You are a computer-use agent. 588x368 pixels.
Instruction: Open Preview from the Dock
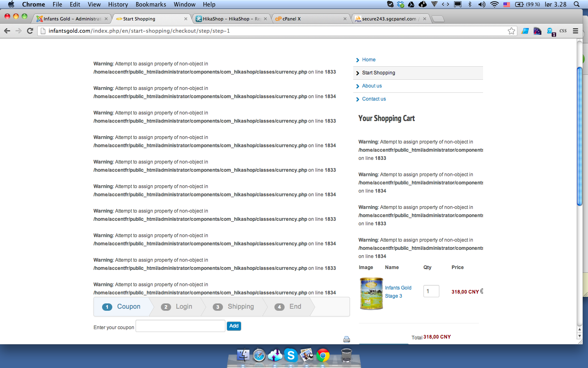(307, 355)
